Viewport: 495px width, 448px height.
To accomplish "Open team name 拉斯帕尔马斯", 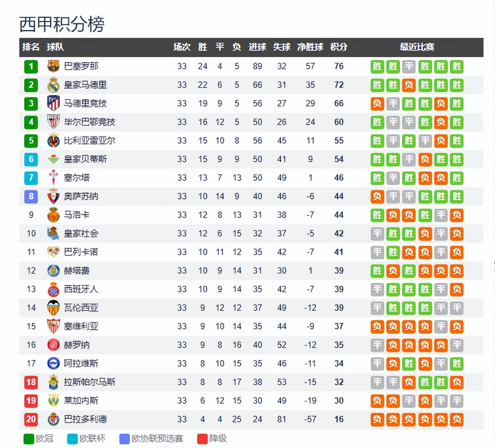I will (x=89, y=382).
